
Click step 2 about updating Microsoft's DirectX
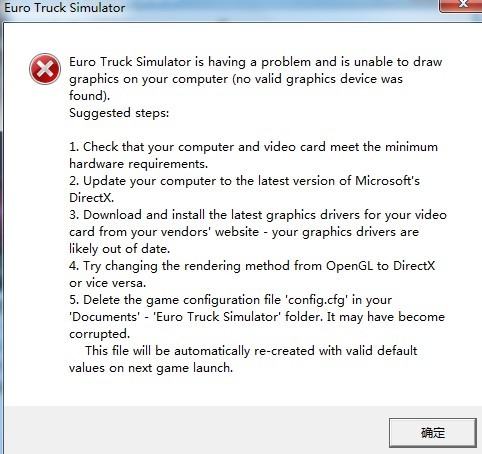point(244,189)
